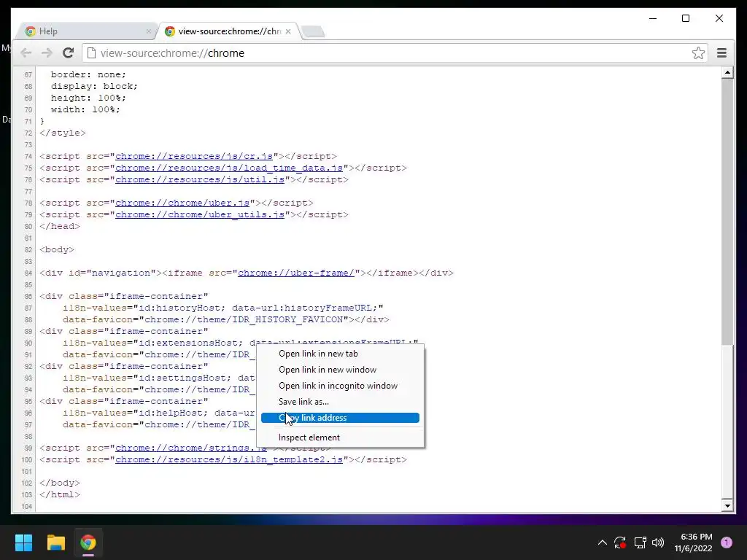Choose Open link in new tab
This screenshot has width=747, height=560.
(x=340, y=354)
